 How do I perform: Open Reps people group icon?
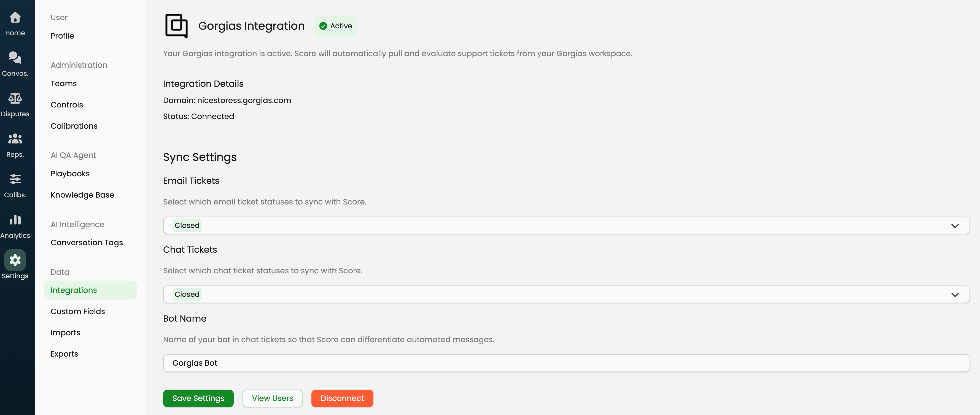tap(15, 139)
